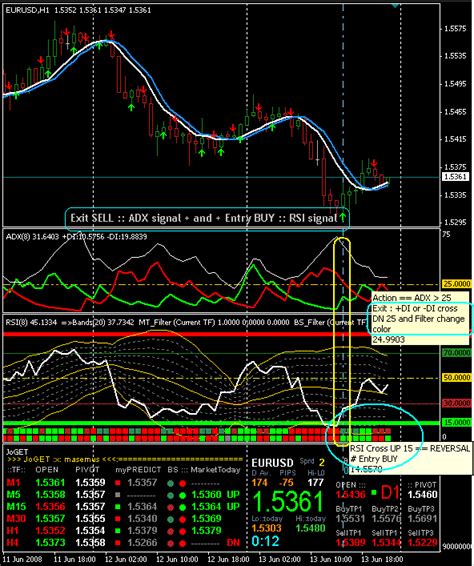This screenshot has height=566, width=474.
Task: Click the 13 Jun 18:00 time axis label
Action: tap(382, 559)
